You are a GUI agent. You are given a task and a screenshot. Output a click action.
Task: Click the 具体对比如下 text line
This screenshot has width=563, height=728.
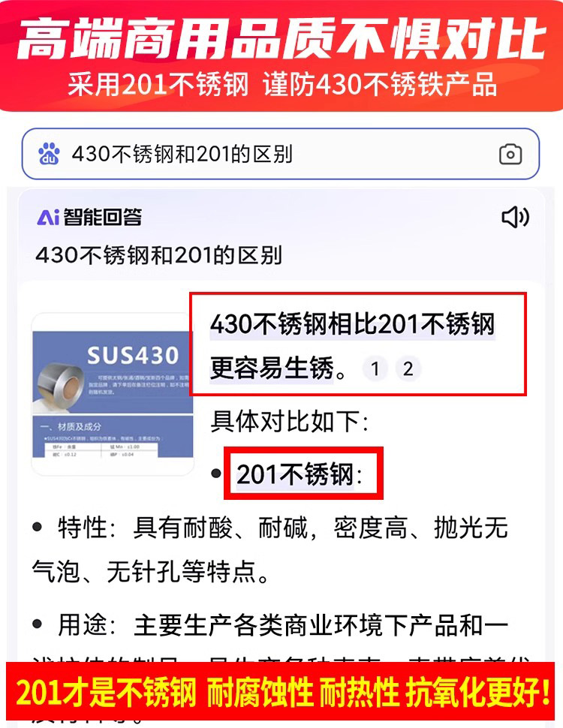pyautogui.click(x=289, y=422)
